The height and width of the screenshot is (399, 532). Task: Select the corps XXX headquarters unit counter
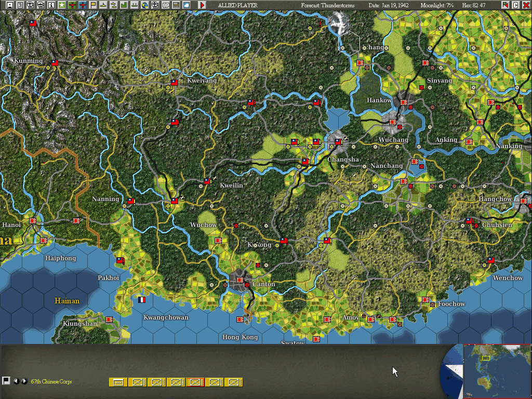[118, 382]
